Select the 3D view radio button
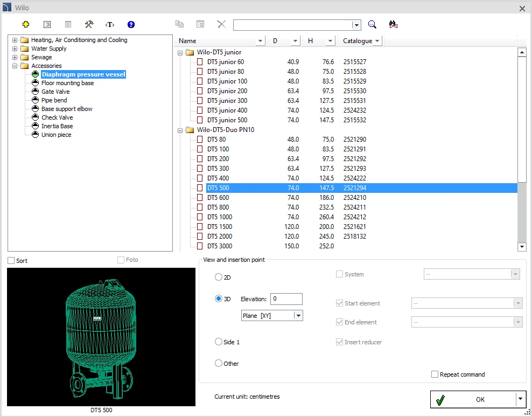 [x=219, y=298]
